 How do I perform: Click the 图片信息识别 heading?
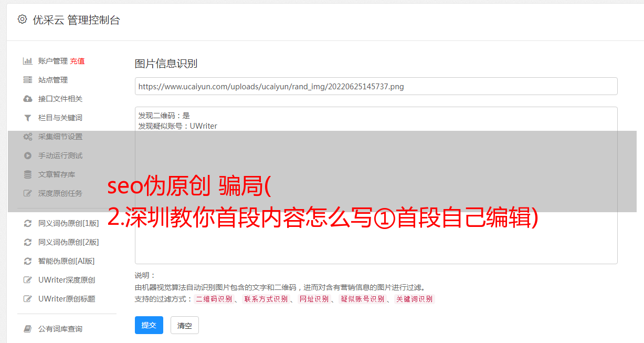166,64
